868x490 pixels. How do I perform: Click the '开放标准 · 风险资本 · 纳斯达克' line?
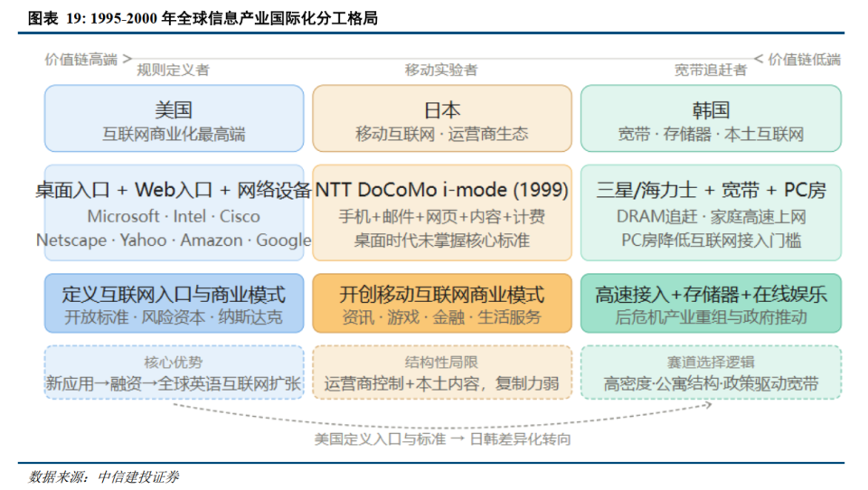coord(174,317)
